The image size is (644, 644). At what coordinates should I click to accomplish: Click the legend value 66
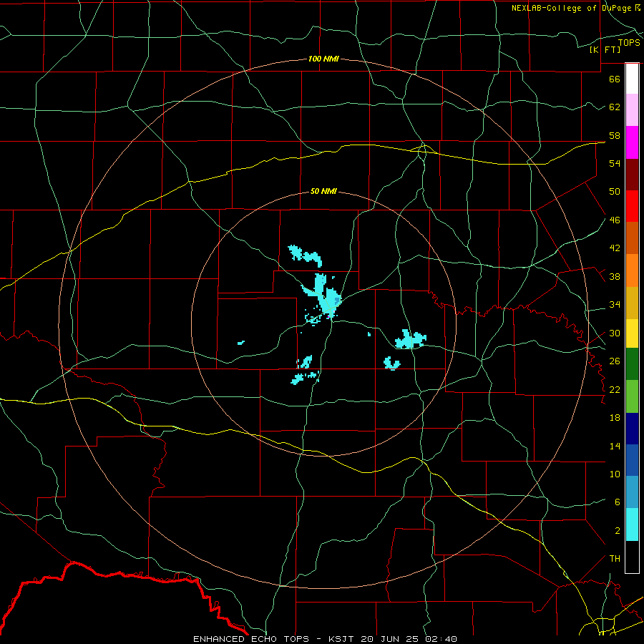pos(615,79)
